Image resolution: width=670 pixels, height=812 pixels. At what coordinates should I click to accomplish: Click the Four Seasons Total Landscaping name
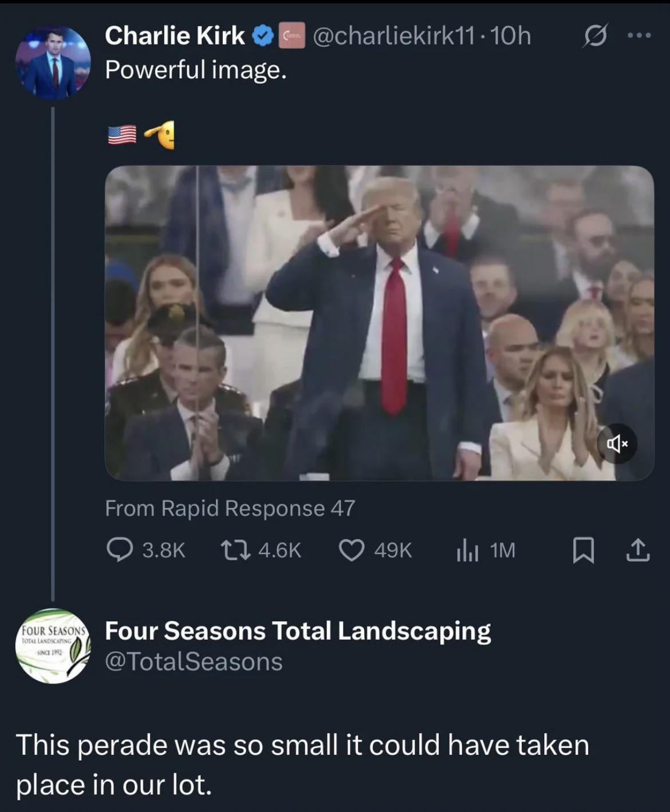[298, 631]
